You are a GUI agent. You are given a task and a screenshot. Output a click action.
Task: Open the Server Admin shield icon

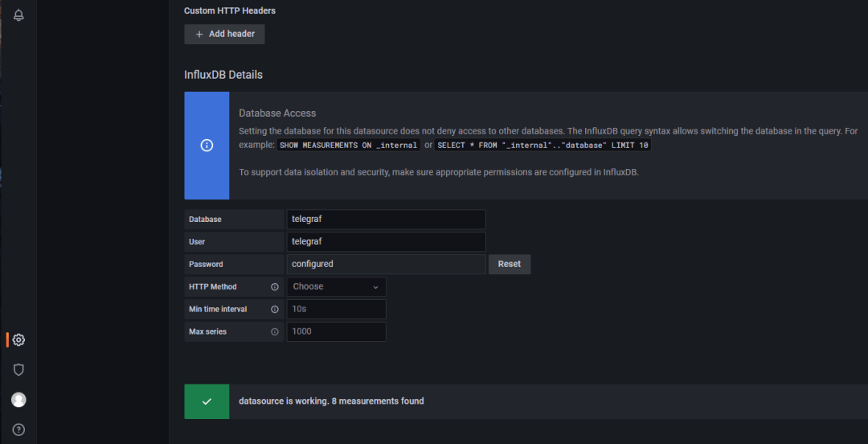(18, 370)
